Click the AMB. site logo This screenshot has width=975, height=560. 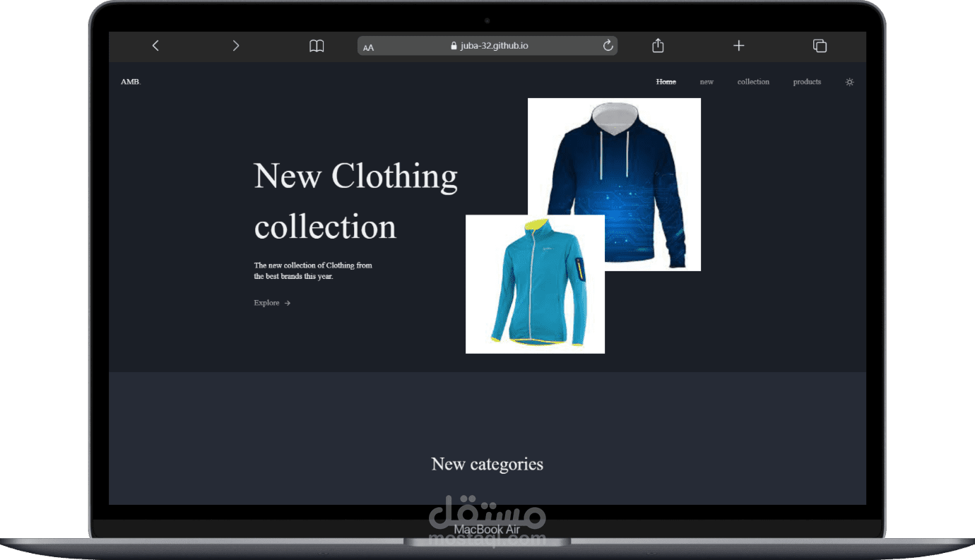coord(131,82)
